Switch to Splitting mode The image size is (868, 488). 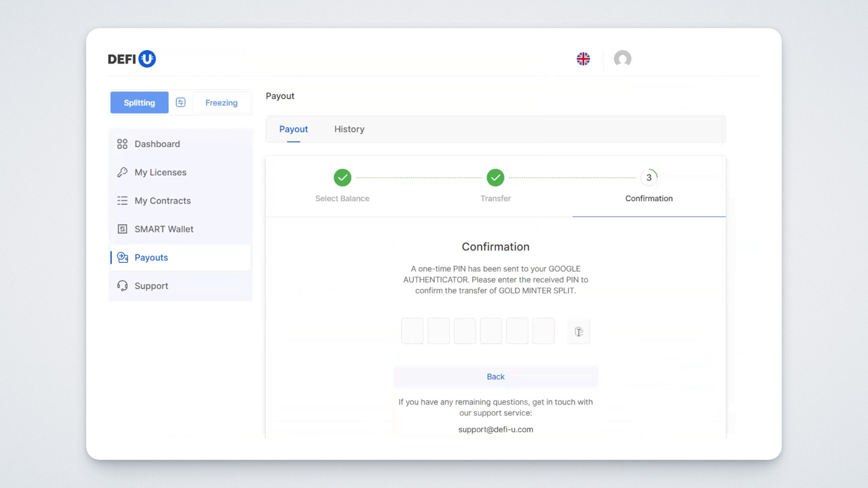[x=139, y=102]
